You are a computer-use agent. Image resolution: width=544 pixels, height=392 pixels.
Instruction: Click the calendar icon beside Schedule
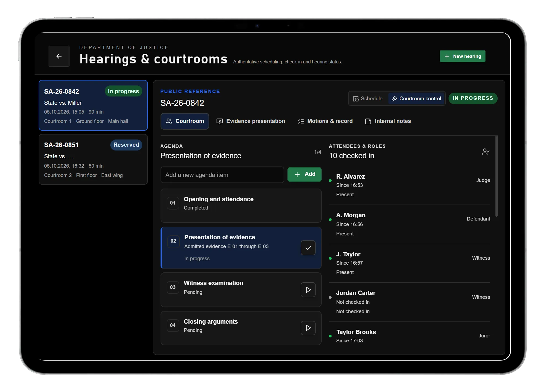356,99
